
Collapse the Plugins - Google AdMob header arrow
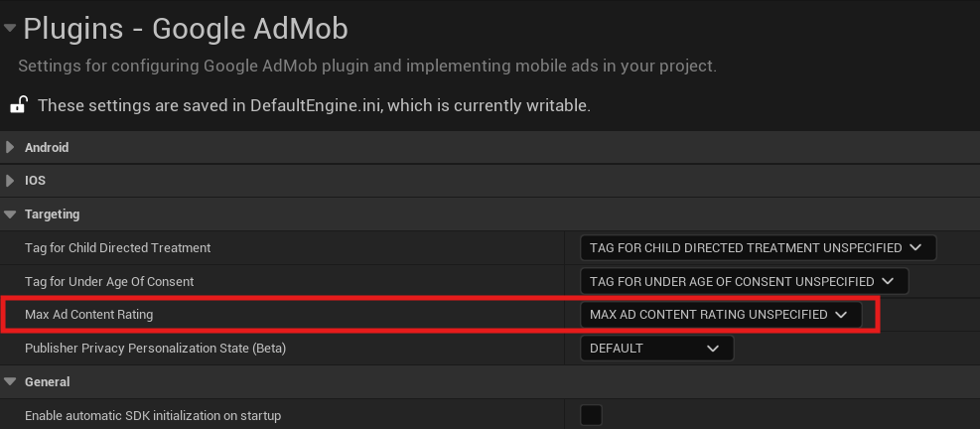pos(10,28)
